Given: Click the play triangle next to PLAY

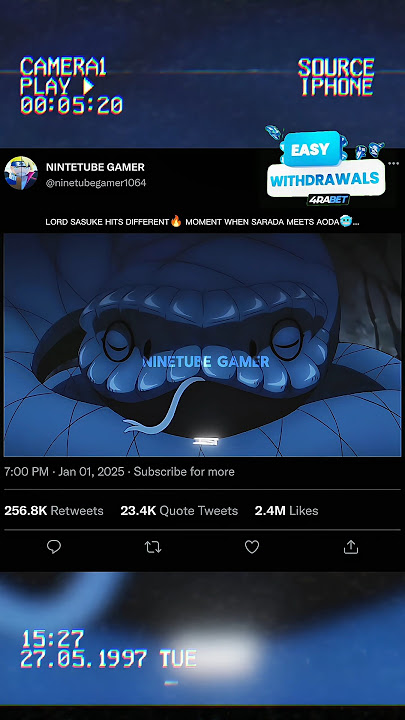Looking at the screenshot, I should point(88,86).
